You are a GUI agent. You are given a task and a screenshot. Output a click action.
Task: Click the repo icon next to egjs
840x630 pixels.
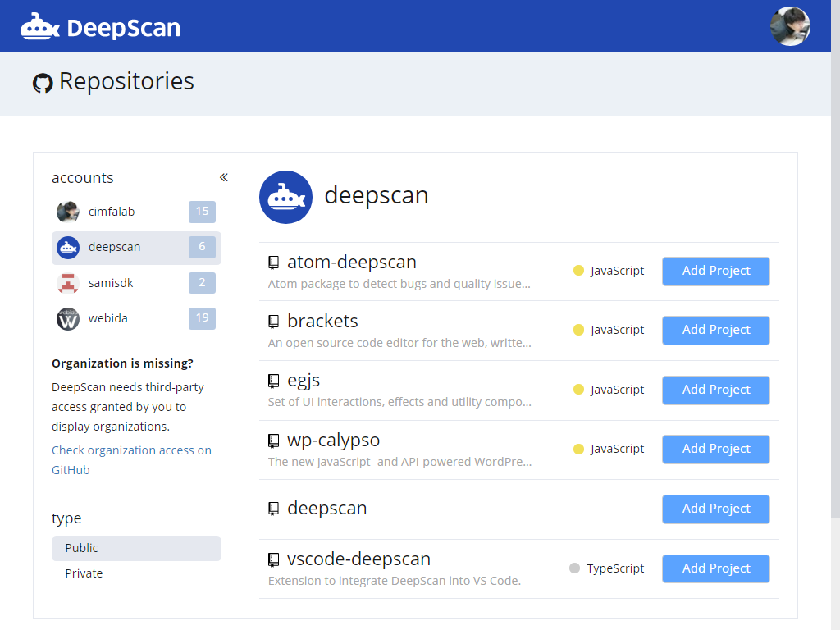274,381
